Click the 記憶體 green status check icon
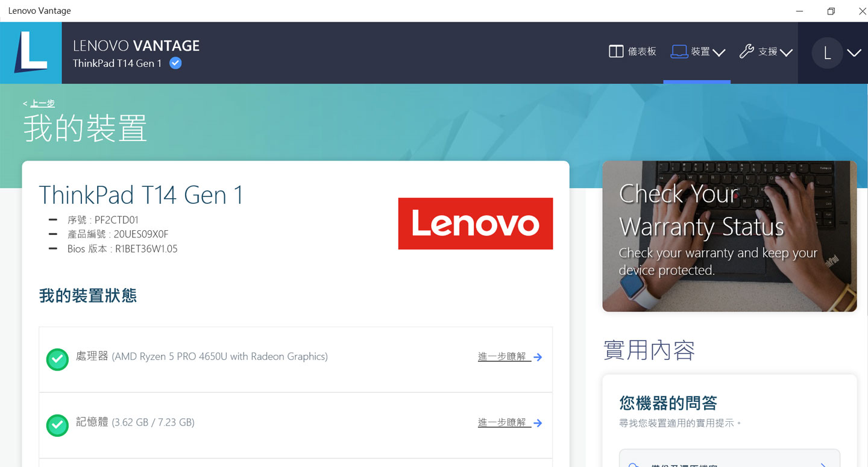This screenshot has width=868, height=467. pos(57,425)
